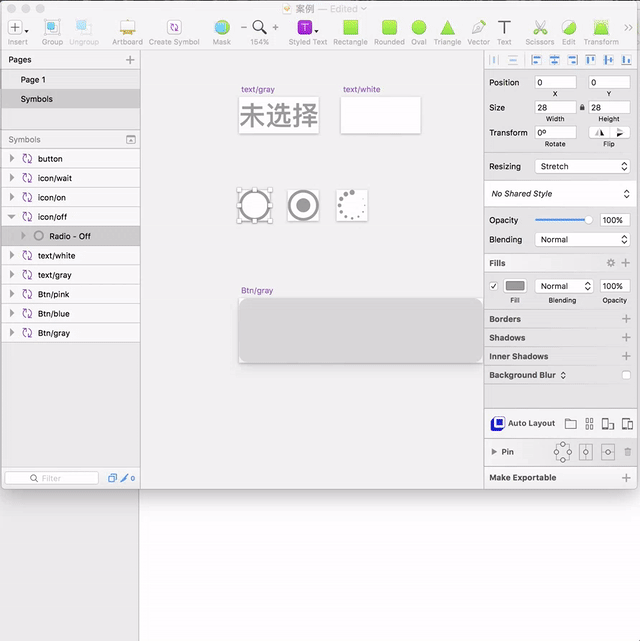Screen dimensions: 640x641
Task: Align layers horizontally centered
Action: [554, 60]
